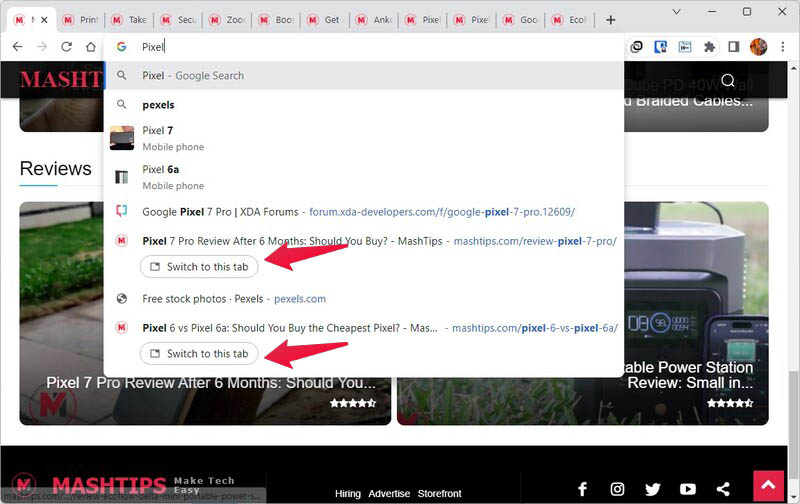This screenshot has width=800, height=504.
Task: Select 'Pixel - Google Search' suggestion
Action: point(363,75)
